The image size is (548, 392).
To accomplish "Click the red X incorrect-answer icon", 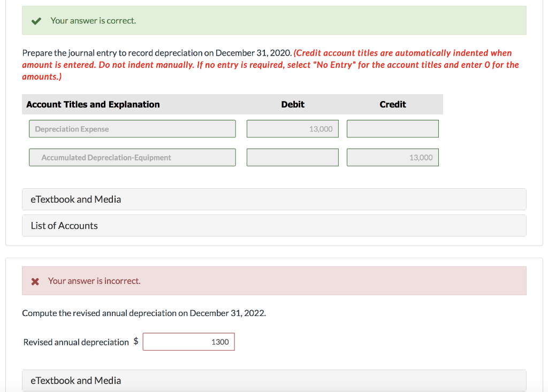I will pos(35,280).
